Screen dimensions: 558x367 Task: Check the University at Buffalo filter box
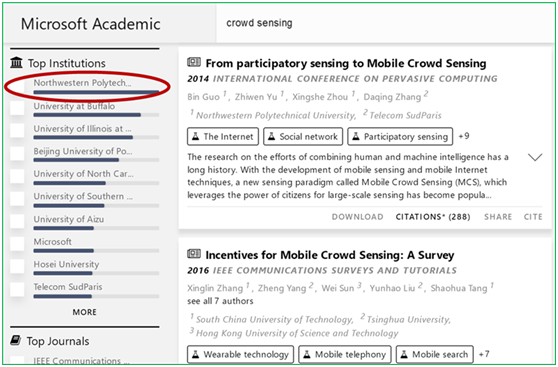coord(17,108)
